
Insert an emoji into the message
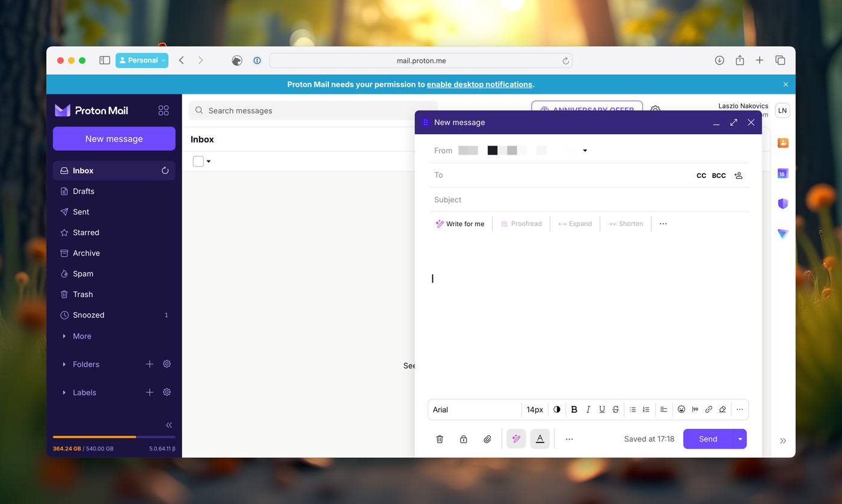click(681, 410)
